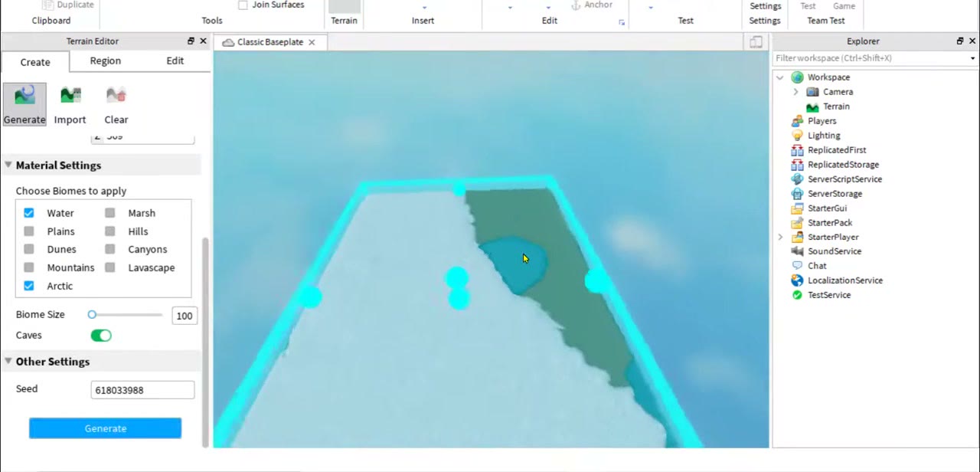Undock the Terrain Editor panel
Screen dimensions: 980x472
[191, 41]
